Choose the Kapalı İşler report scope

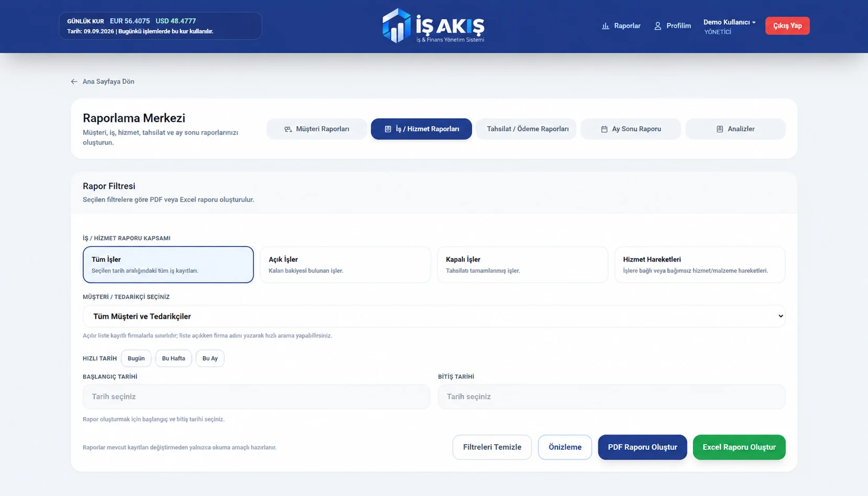[523, 265]
